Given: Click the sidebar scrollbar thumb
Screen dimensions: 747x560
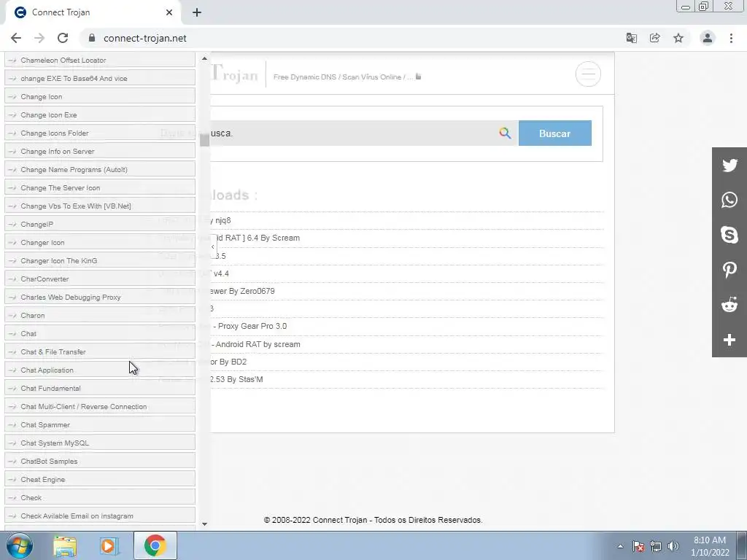Looking at the screenshot, I should (x=204, y=140).
